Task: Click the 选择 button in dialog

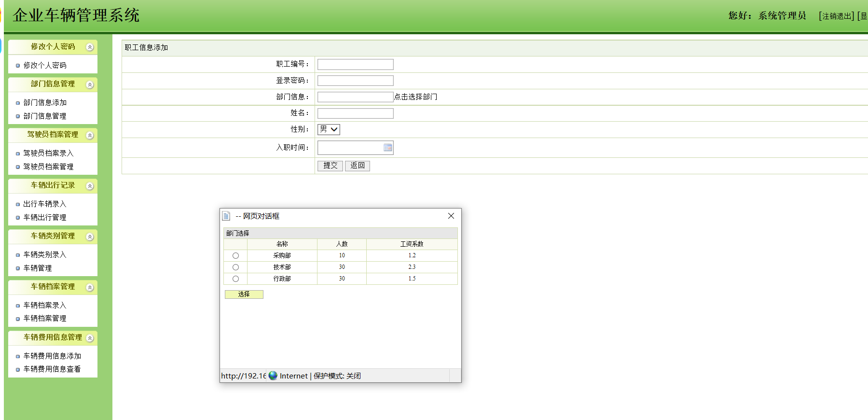Action: [244, 294]
